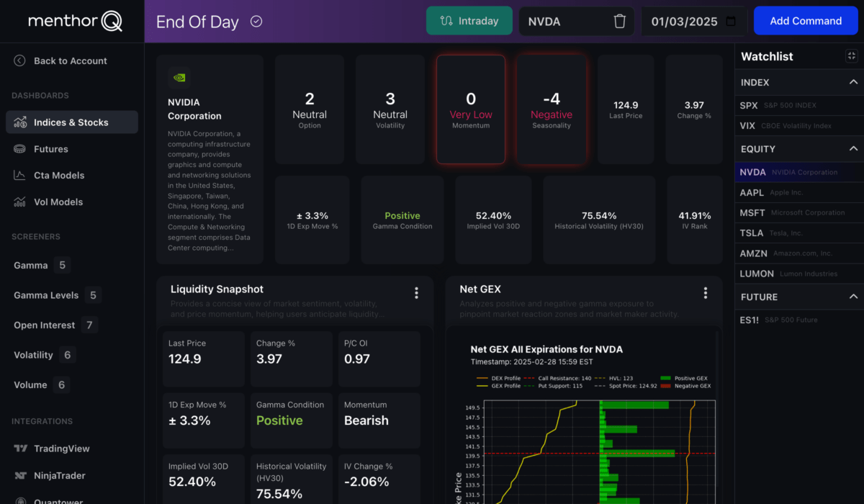The height and width of the screenshot is (504, 864).
Task: Click the Futures coins icon
Action: coord(20,149)
